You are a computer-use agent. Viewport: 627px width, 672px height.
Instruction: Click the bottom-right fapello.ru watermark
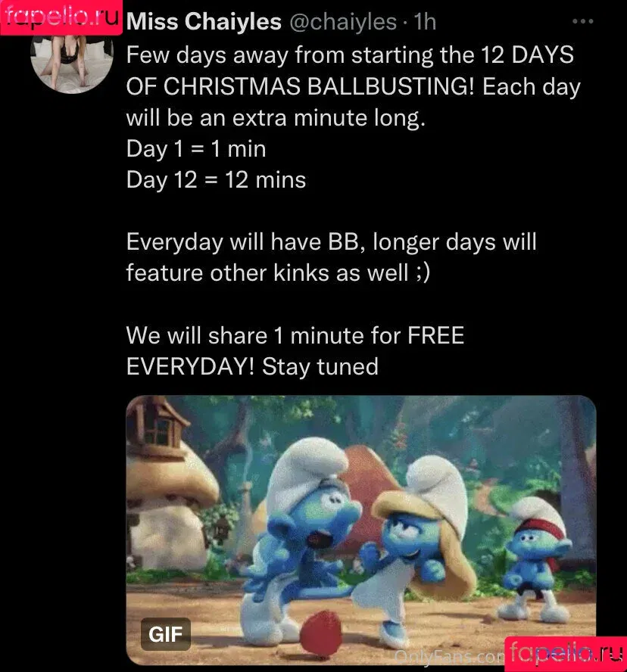point(566,654)
